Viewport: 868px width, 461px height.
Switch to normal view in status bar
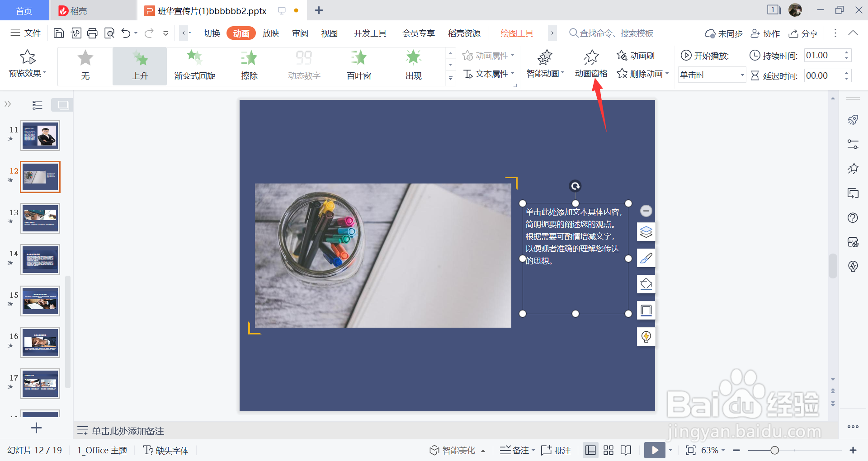pos(590,450)
